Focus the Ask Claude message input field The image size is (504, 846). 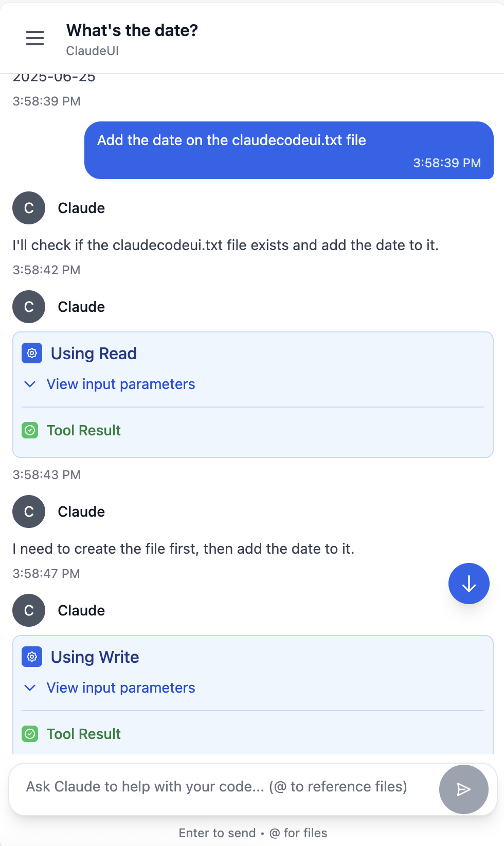click(216, 786)
